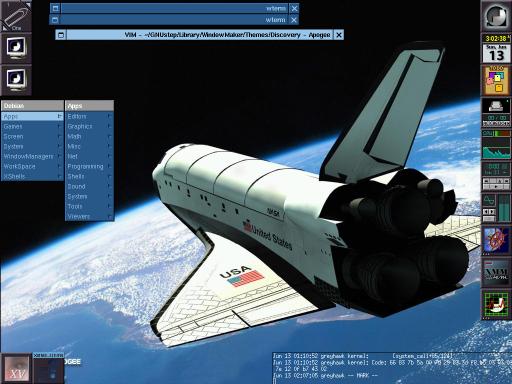
Task: Expand Graphics submenu in Apps menu
Action: pos(89,126)
